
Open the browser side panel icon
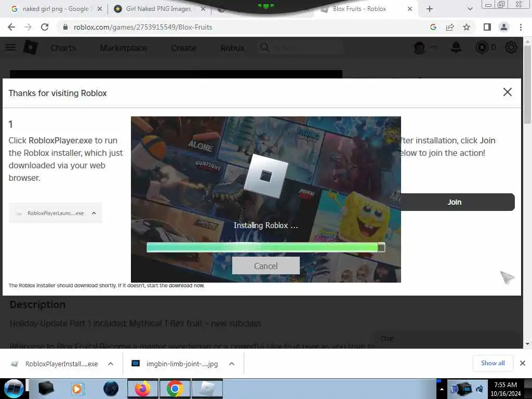(x=487, y=27)
